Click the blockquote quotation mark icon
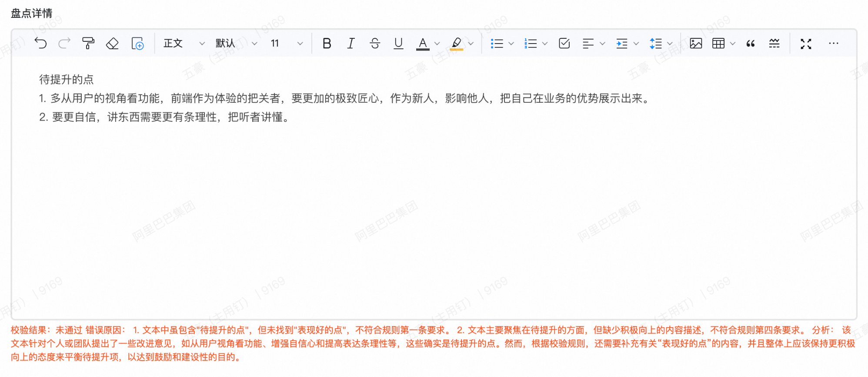Viewport: 868px width, 377px height. [750, 44]
